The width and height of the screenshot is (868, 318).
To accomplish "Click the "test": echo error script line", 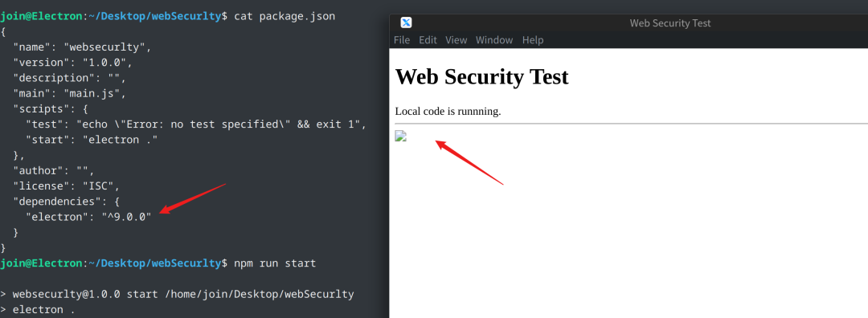I will pyautogui.click(x=196, y=124).
